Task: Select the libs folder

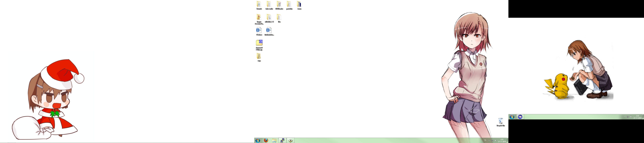Action: point(279,18)
